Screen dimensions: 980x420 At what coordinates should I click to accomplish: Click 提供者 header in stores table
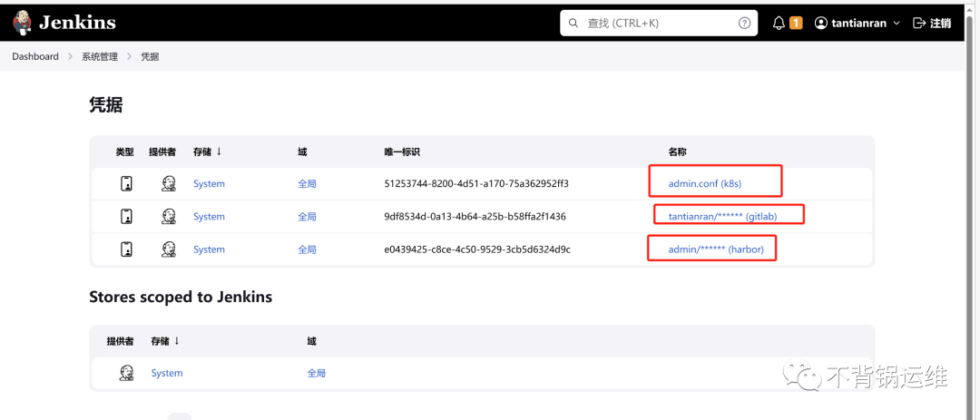click(120, 341)
